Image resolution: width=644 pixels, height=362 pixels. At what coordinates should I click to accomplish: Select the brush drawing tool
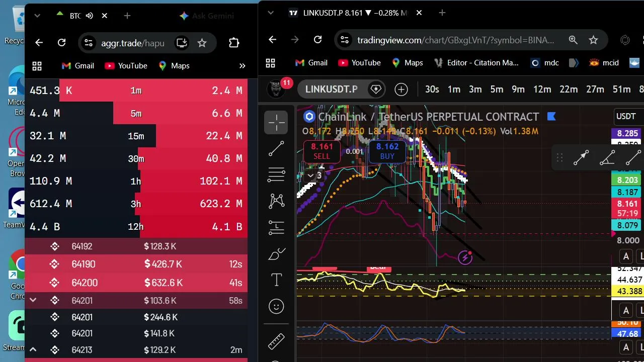point(276,254)
